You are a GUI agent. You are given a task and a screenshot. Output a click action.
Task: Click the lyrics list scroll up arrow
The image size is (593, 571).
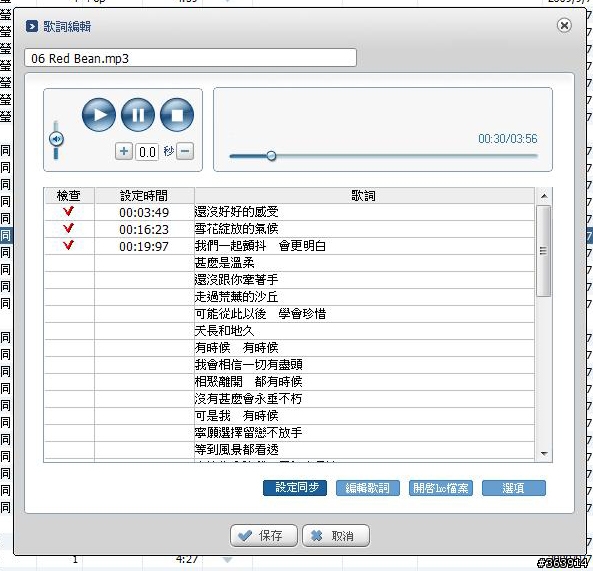tap(544, 196)
